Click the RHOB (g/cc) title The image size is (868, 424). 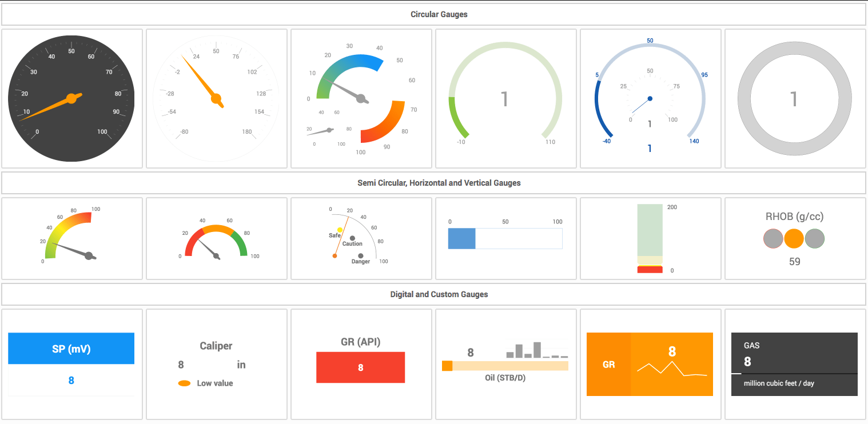[x=794, y=217]
